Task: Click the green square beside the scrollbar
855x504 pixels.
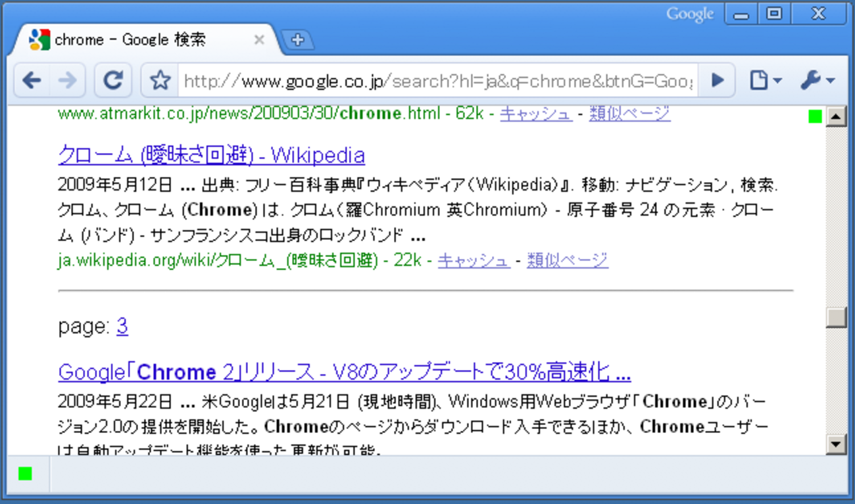Action: 816,116
